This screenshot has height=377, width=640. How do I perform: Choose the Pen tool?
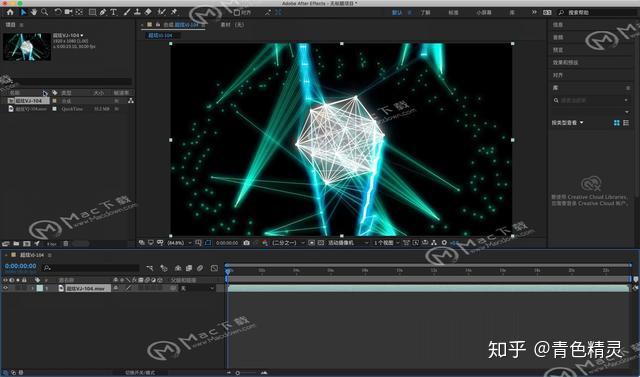pos(102,12)
